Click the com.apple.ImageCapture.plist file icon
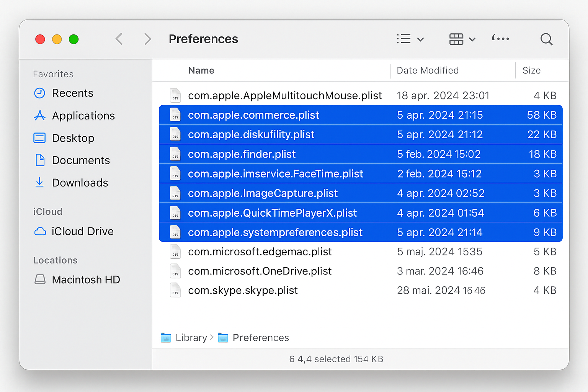 175,193
